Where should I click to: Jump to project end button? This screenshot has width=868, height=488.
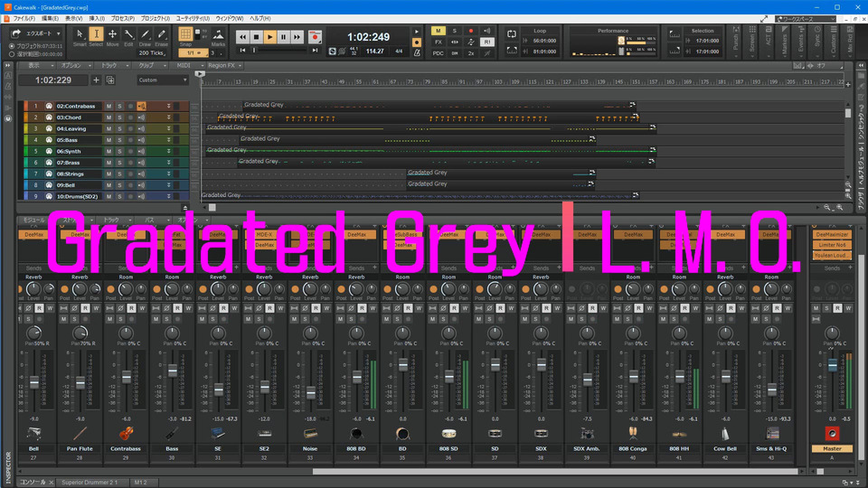(315, 51)
